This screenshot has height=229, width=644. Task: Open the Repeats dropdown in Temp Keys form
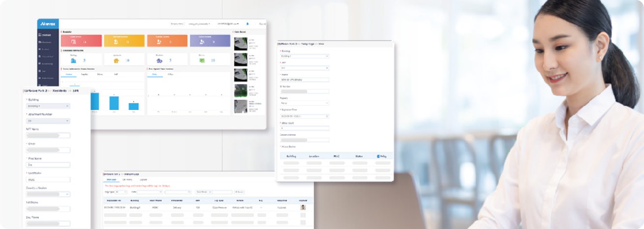[304, 103]
